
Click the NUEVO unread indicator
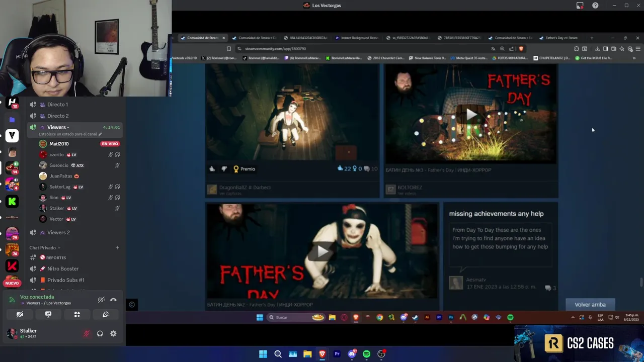(12, 283)
